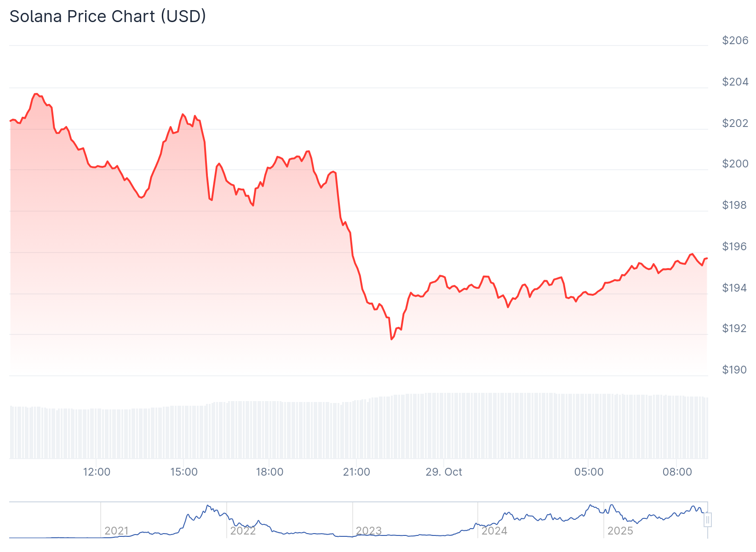
Task: Click the 2021 label in navigator timeline
Action: click(x=116, y=531)
